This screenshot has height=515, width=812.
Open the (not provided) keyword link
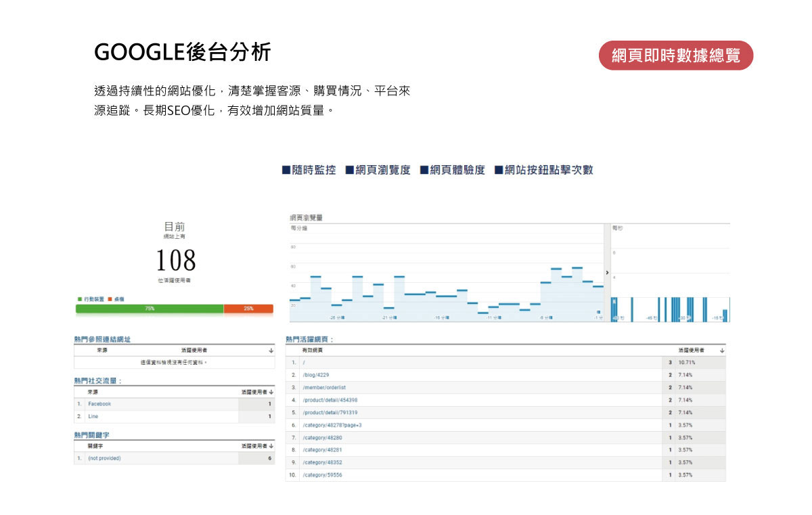pos(104,459)
